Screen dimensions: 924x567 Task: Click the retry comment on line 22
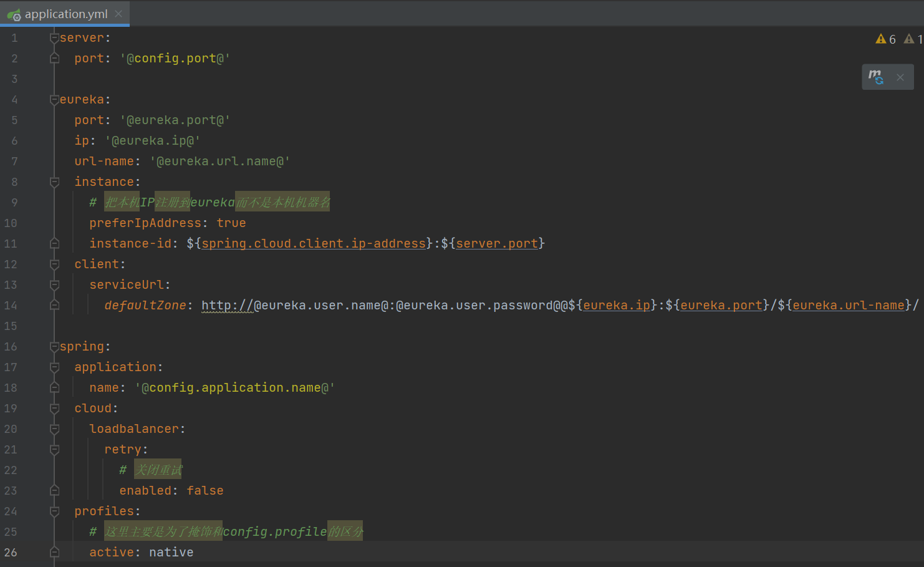(x=151, y=470)
